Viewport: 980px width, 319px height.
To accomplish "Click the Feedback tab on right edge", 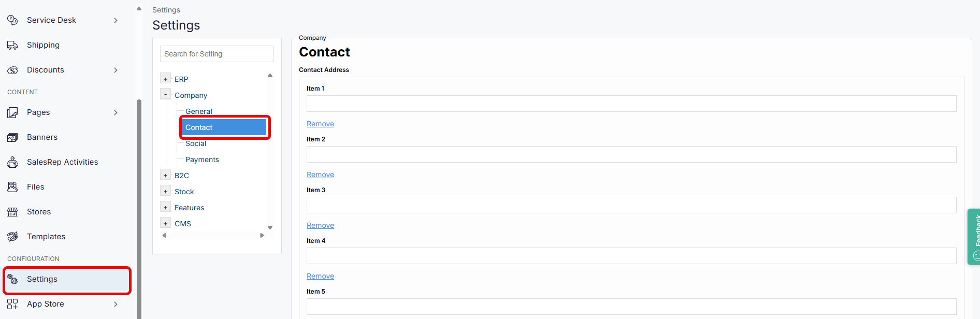I will (x=974, y=236).
